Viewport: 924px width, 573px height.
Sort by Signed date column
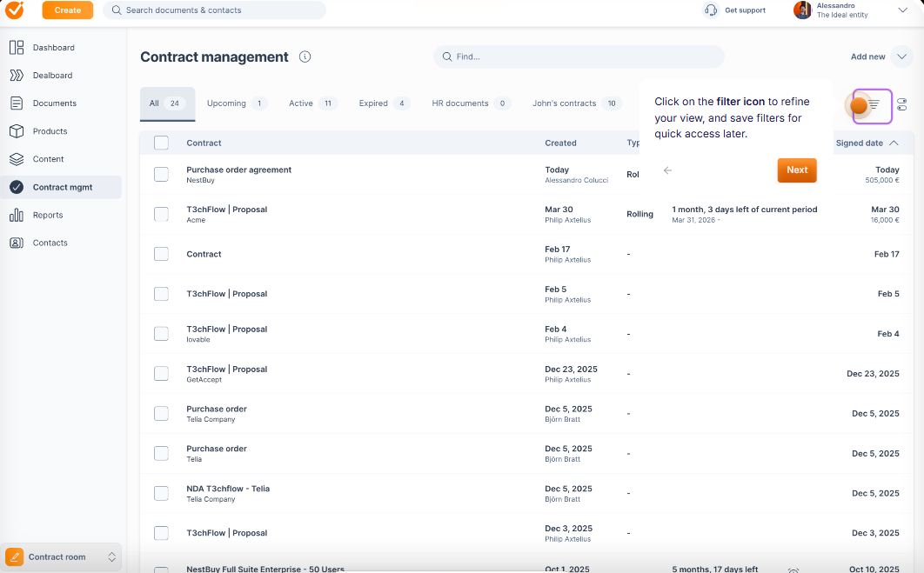tap(867, 143)
